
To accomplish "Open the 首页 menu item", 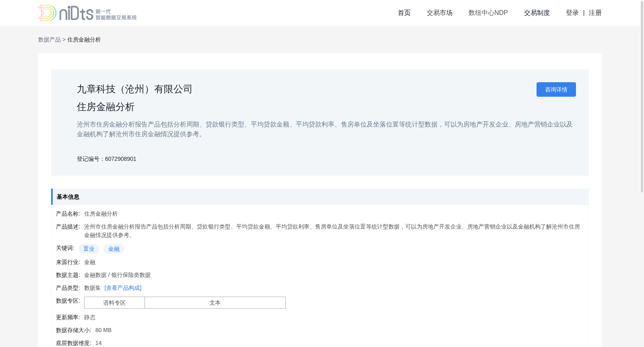I will point(404,13).
